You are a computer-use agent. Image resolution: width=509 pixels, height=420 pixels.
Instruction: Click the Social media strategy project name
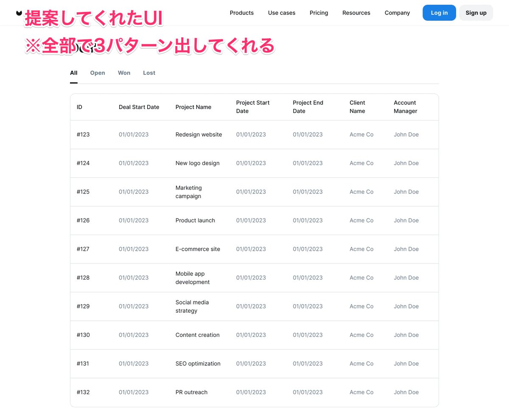pyautogui.click(x=192, y=306)
